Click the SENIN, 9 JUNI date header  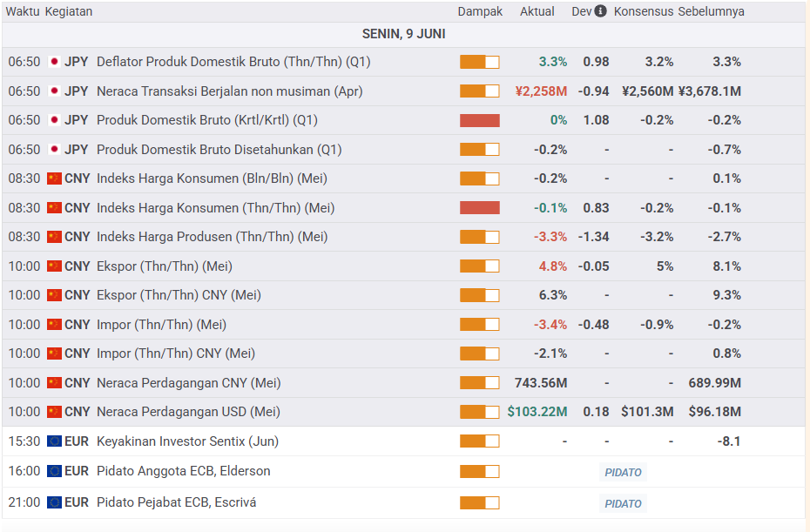pyautogui.click(x=403, y=34)
